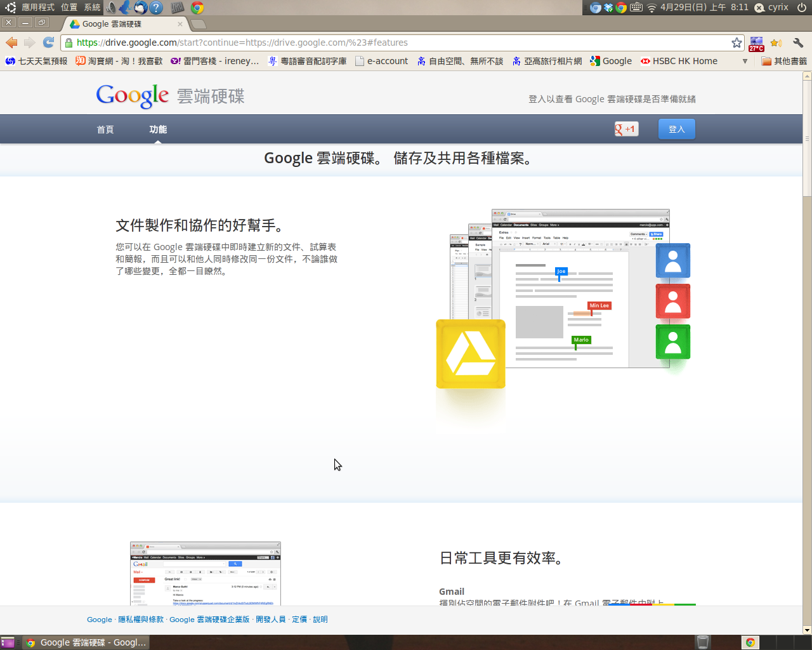Click the Google 雲端硬碟 taskbar window button
The image size is (812, 650).
[87, 642]
